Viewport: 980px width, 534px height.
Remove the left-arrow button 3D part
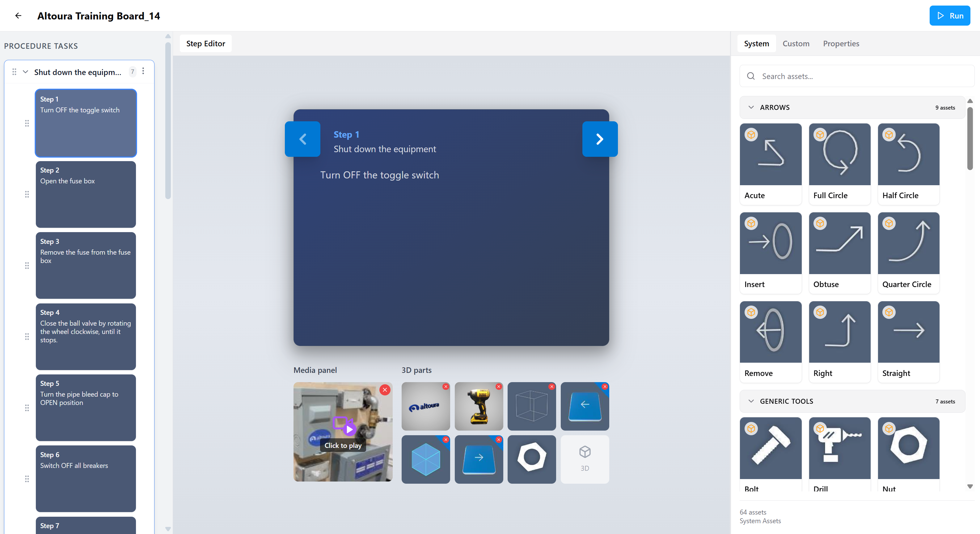605,386
